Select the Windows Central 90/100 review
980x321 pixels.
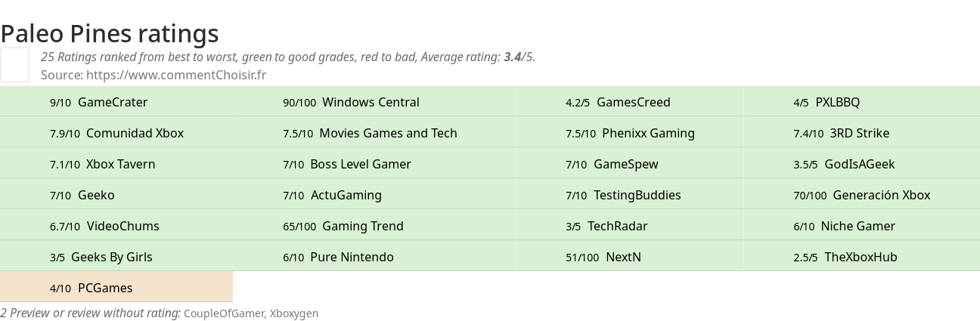point(351,102)
